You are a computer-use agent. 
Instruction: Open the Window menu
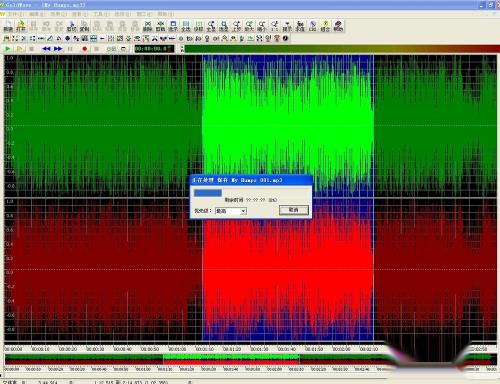click(144, 14)
